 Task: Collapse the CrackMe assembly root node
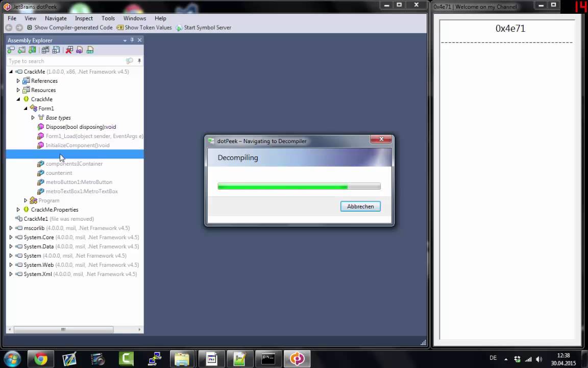(x=11, y=72)
